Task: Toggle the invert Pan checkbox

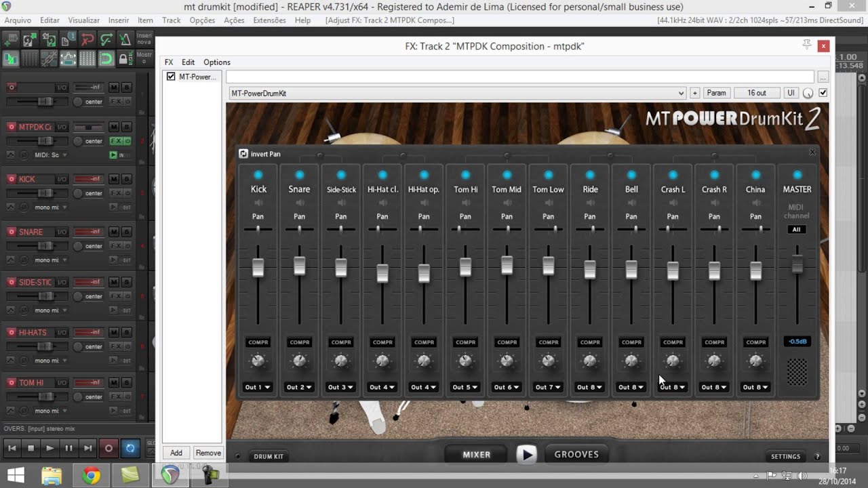Action: point(243,154)
